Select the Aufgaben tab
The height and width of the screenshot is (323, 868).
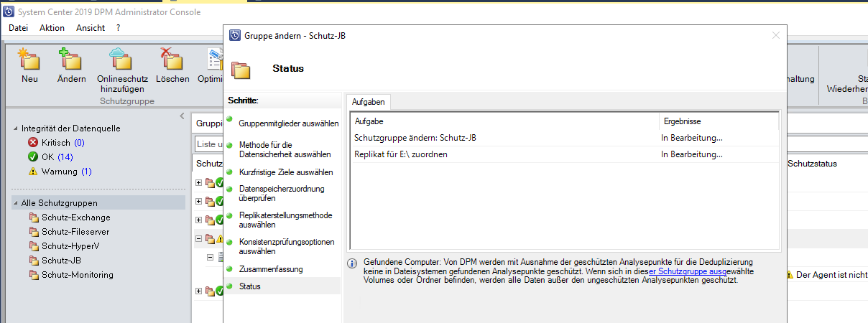tap(368, 103)
